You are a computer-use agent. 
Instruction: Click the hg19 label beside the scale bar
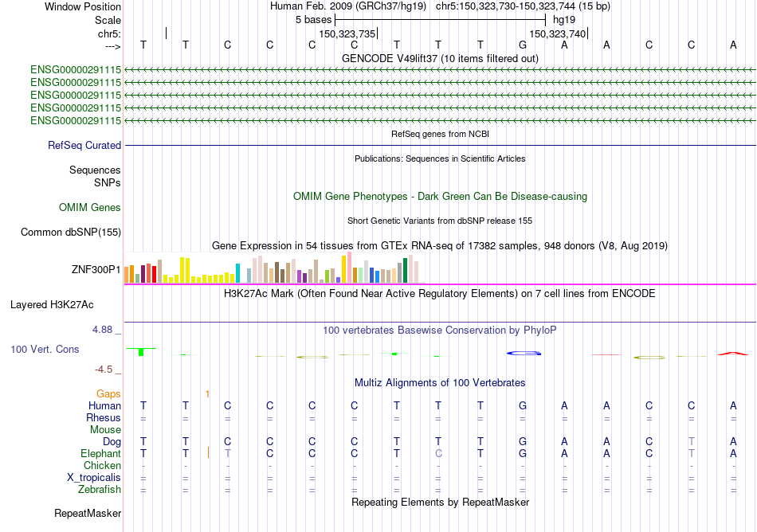click(564, 20)
